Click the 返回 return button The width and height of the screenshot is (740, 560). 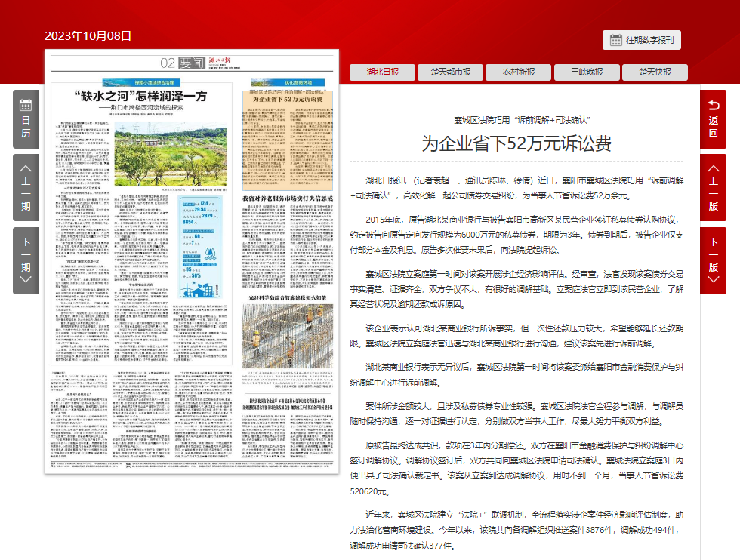coord(713,119)
